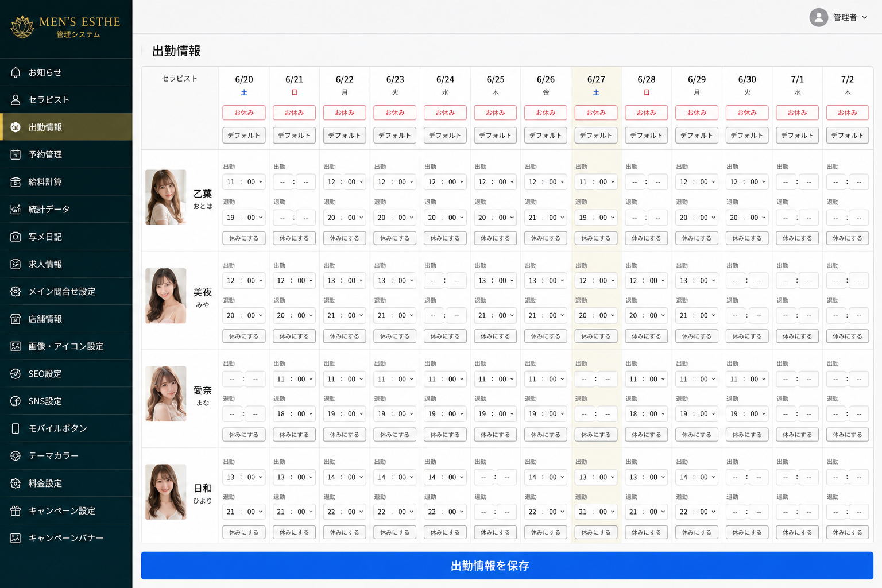Click the 統計データ chart icon

16,209
